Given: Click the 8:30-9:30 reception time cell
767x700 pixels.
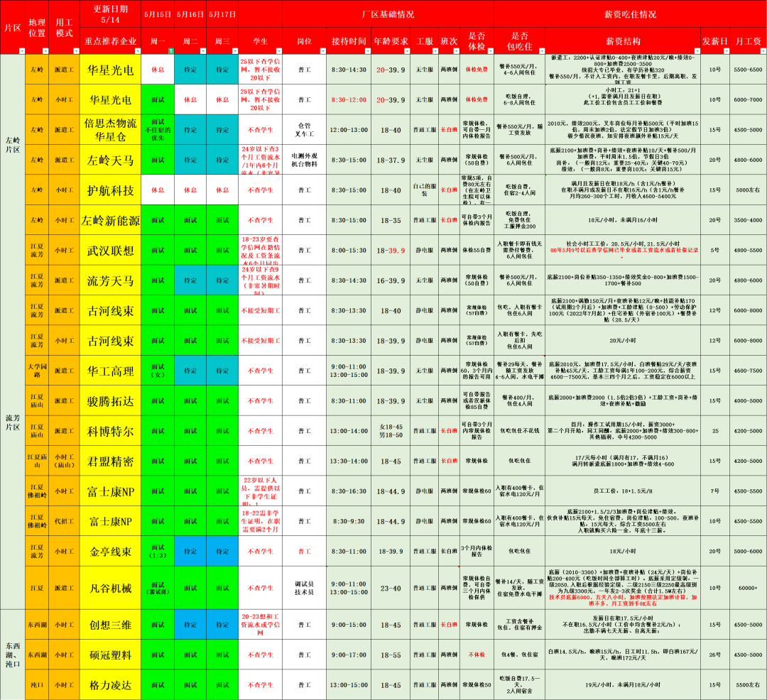Looking at the screenshot, I should click(x=349, y=522).
